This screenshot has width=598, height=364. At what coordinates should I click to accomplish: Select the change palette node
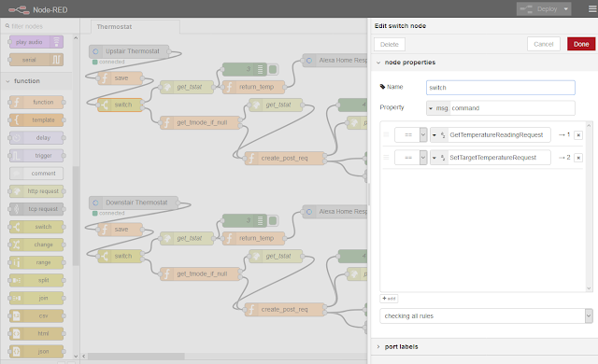[x=36, y=245]
